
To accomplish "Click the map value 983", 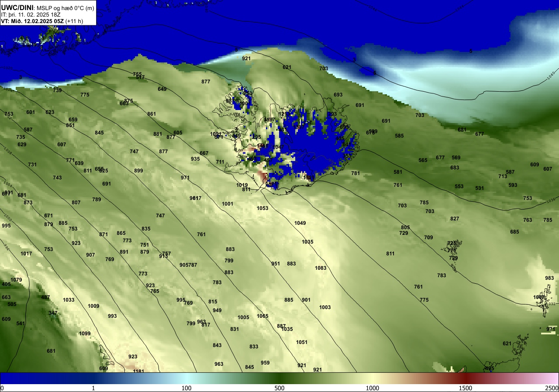I will tap(549, 278).
